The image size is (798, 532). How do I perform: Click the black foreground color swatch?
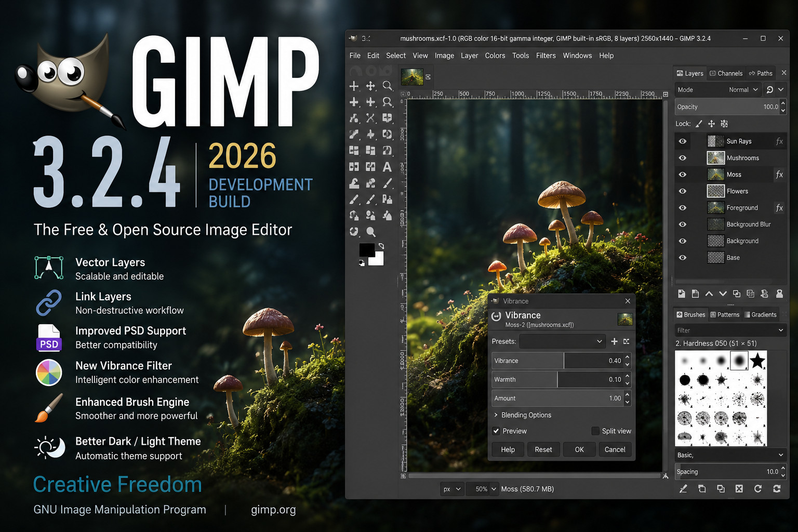pyautogui.click(x=367, y=250)
